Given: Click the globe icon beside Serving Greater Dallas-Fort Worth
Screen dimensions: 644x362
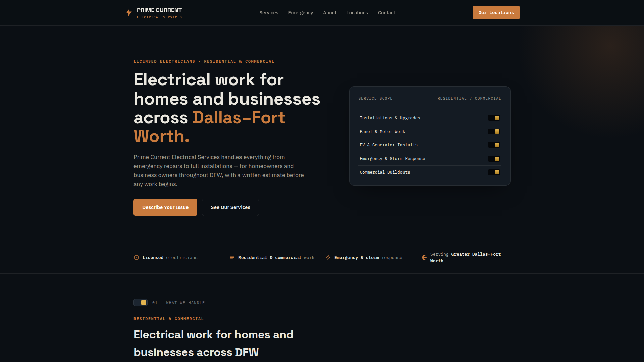Looking at the screenshot, I should tap(424, 258).
